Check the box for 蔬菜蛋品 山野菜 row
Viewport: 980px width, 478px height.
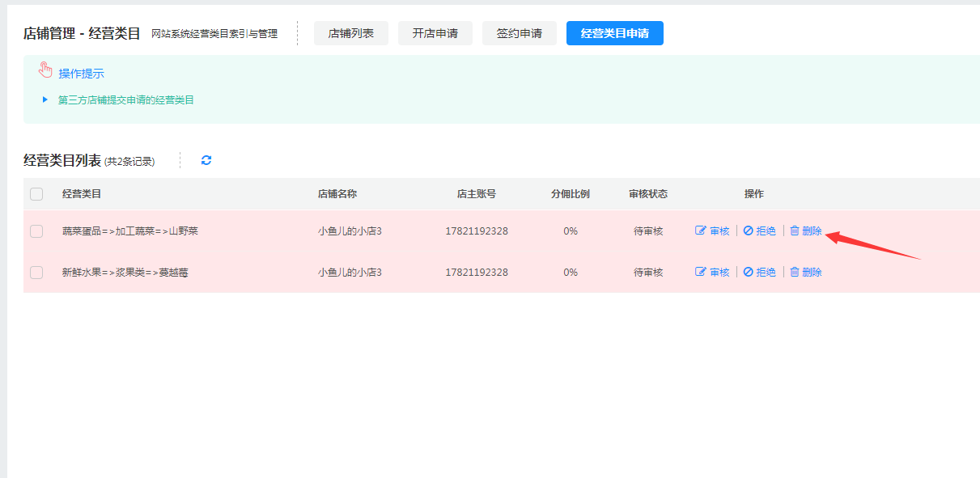point(36,231)
